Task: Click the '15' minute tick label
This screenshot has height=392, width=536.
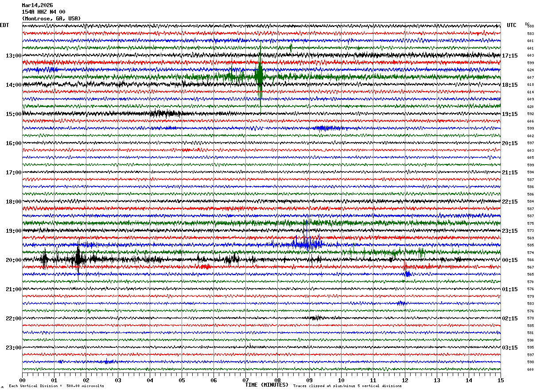Action: [x=501, y=380]
